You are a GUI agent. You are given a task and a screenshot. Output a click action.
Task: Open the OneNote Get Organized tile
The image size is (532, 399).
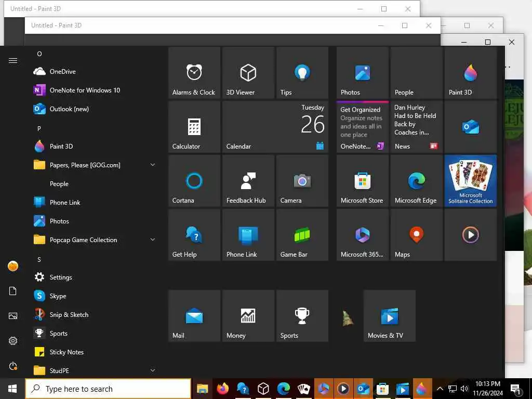[362, 127]
